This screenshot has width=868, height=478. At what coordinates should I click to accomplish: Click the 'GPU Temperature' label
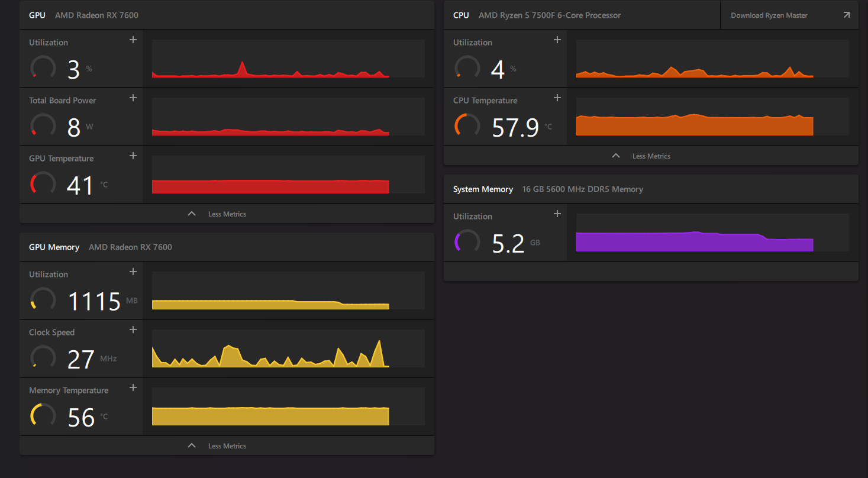(62, 159)
